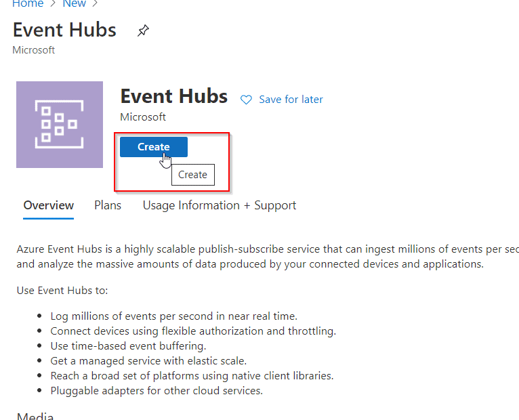Screen dimensions: 519x420
Task: Click 'Get a managed service with elastic scale' bullet
Action: pos(148,361)
